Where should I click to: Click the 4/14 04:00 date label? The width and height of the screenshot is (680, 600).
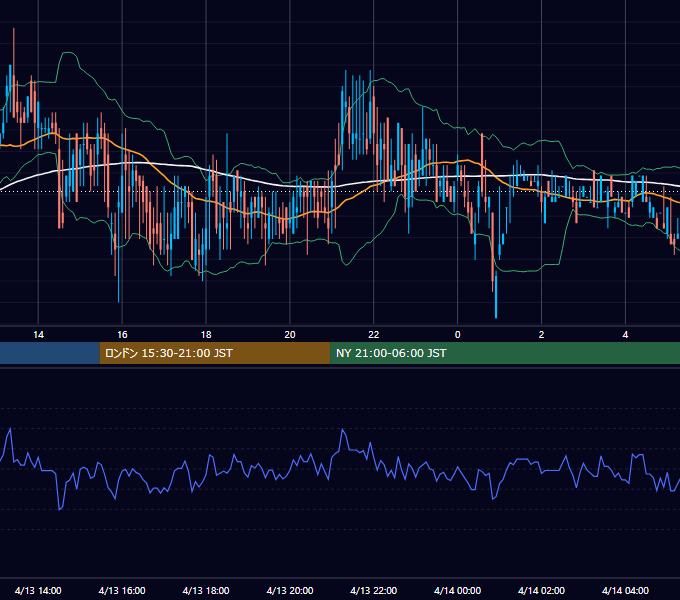tap(625, 590)
